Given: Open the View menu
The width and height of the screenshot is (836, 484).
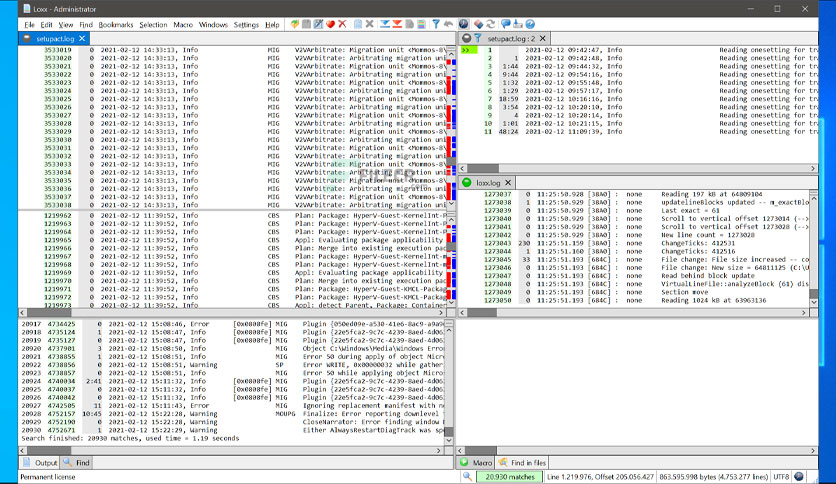Looking at the screenshot, I should pyautogui.click(x=66, y=25).
